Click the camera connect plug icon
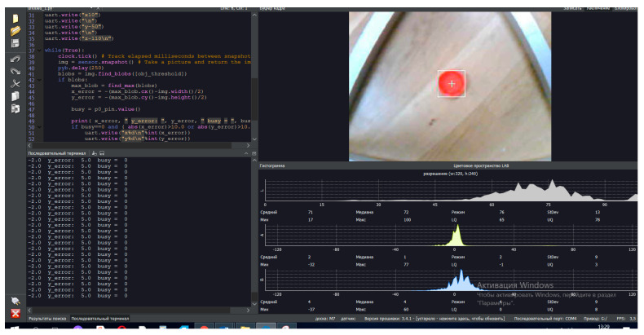This screenshot has width=644, height=335. click(x=15, y=301)
